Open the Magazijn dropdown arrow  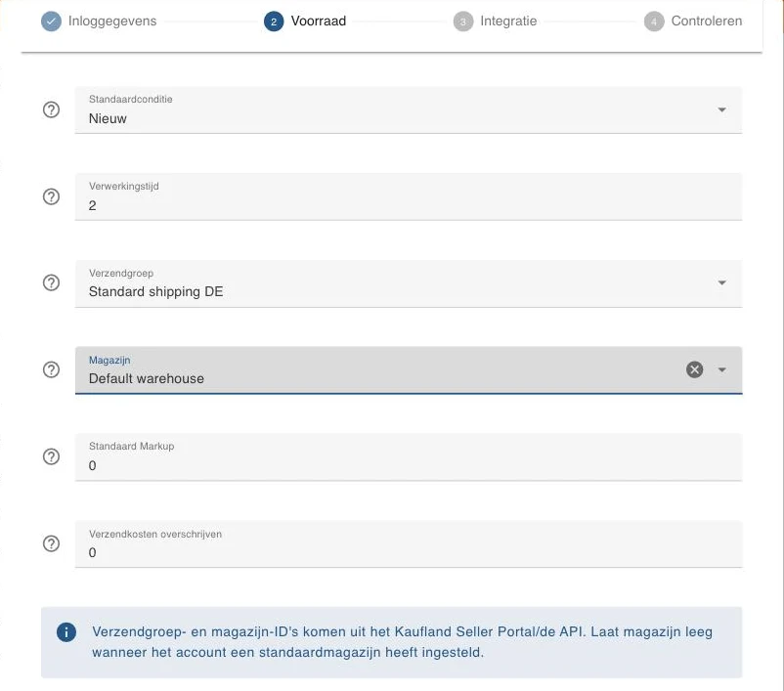click(722, 369)
